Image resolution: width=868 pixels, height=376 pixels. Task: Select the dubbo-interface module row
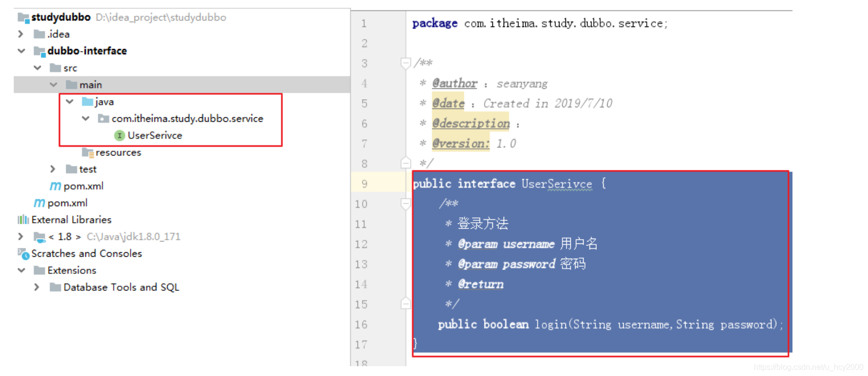182,51
